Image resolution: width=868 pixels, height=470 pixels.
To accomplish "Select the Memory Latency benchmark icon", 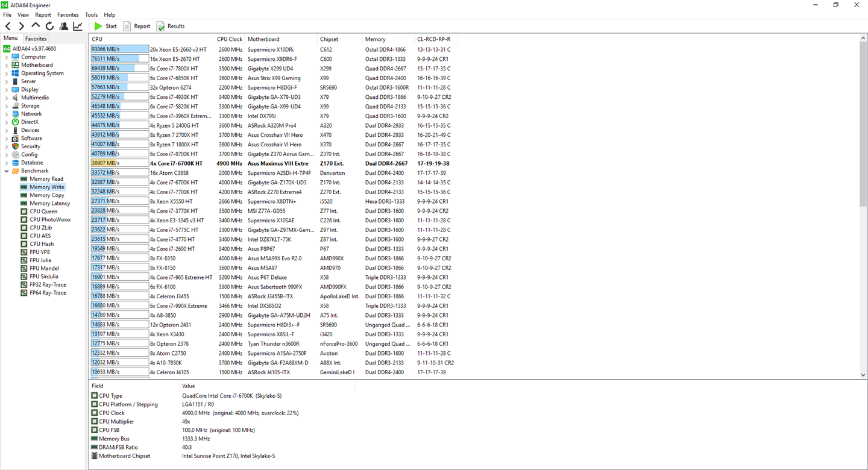I will pos(24,204).
